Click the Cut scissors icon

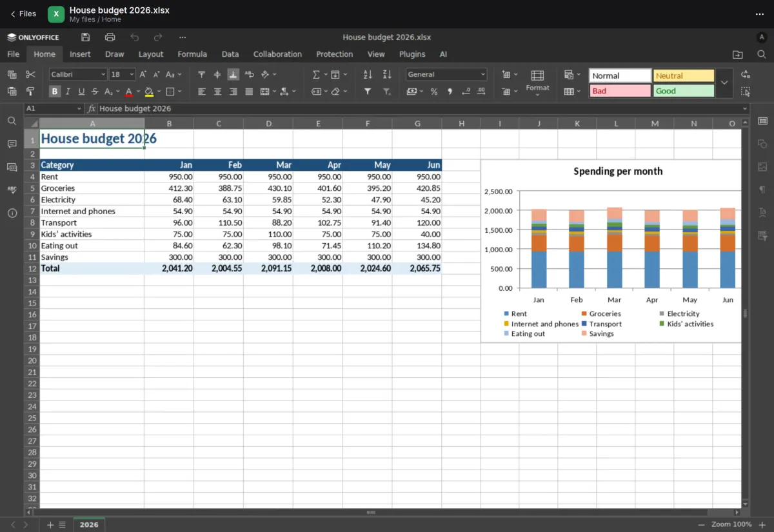coord(30,75)
